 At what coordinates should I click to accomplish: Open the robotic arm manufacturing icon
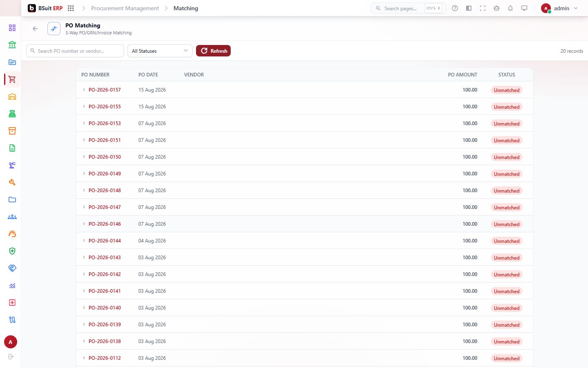12,165
